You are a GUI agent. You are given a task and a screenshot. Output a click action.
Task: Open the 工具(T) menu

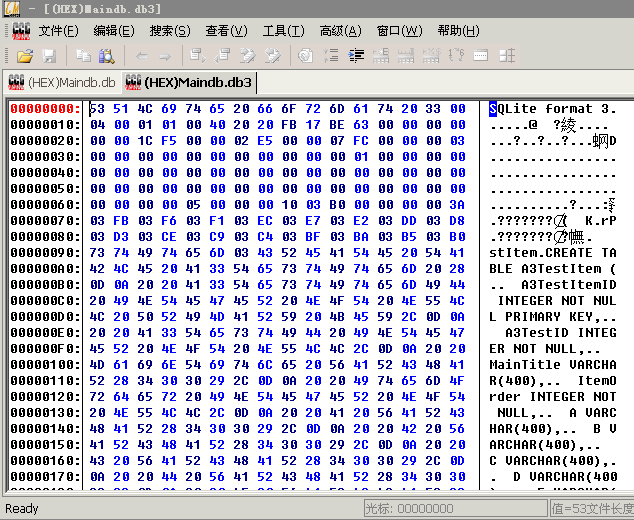click(283, 31)
